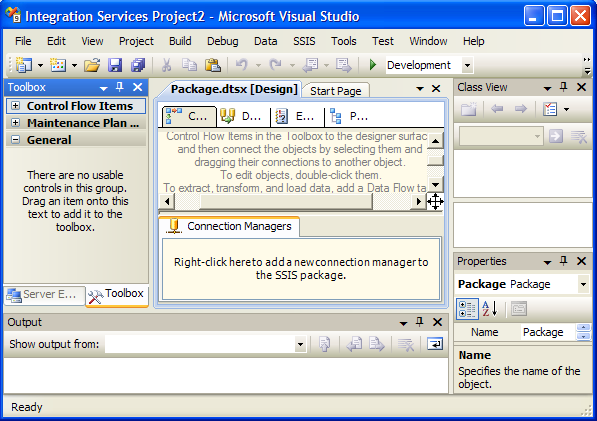
Task: Toggle auto-hide pin on Properties panel
Action: [x=563, y=261]
